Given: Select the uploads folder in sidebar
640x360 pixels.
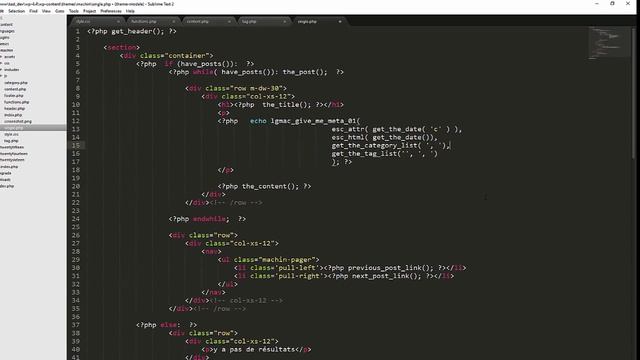Looking at the screenshot, I should 5,180.
